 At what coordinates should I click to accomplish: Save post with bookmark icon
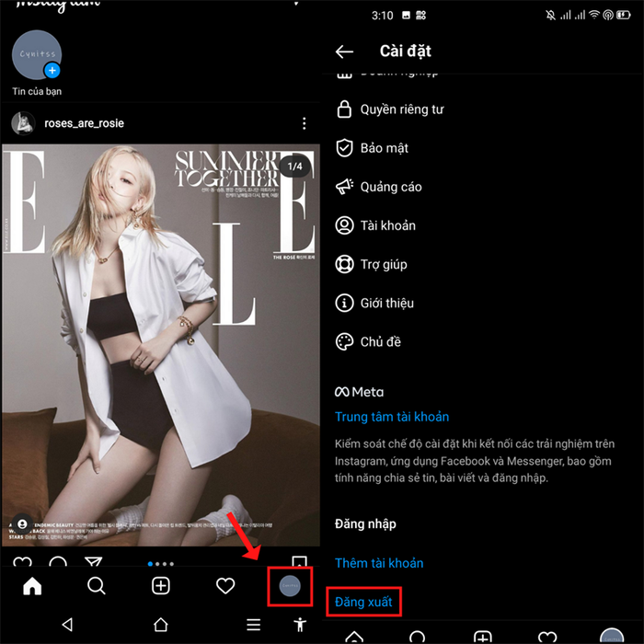(299, 561)
